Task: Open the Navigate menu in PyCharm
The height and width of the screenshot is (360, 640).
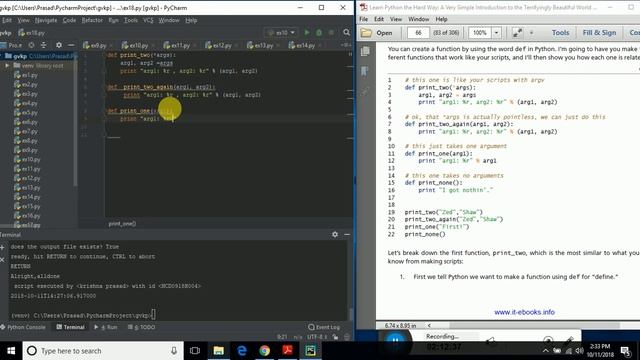Action: 46,20
